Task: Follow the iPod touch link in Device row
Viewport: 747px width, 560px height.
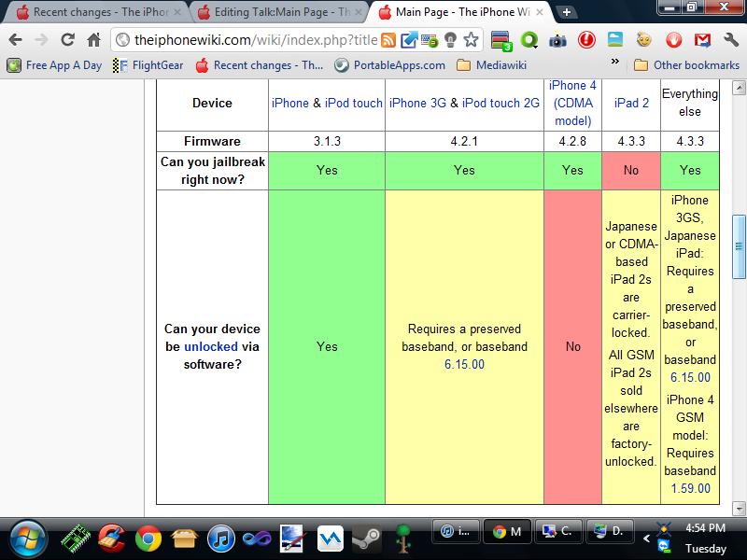Action: (x=354, y=103)
